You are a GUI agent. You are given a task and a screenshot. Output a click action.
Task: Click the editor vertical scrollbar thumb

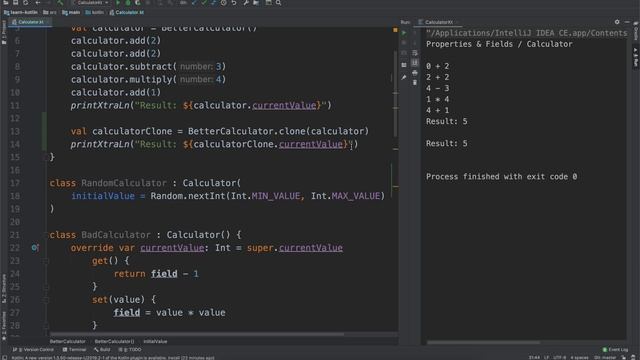coord(395,94)
